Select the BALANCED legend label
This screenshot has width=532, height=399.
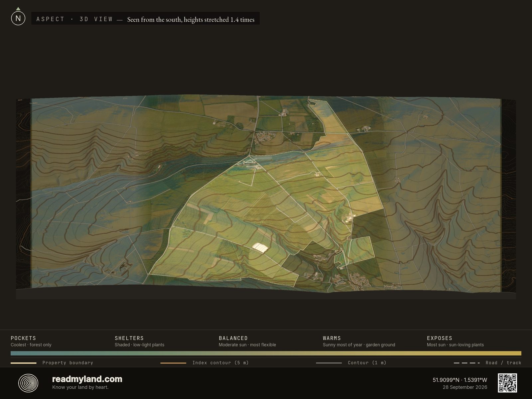(233, 338)
